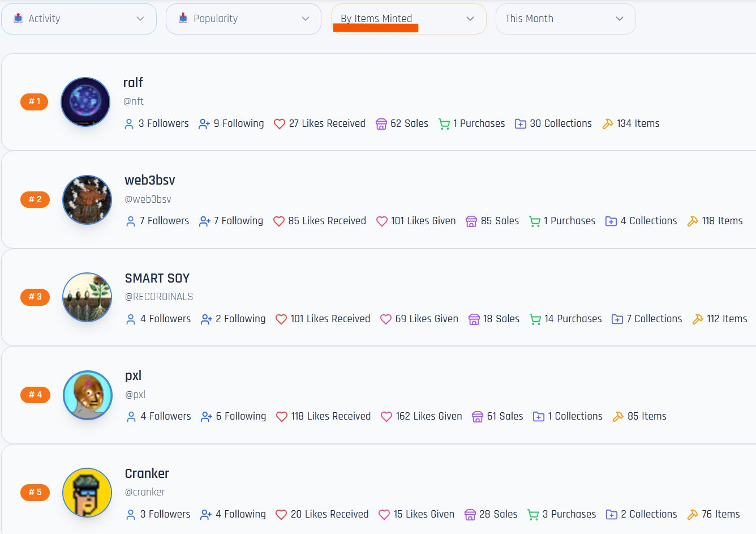Click Cranker's collections folder icon

pos(612,515)
